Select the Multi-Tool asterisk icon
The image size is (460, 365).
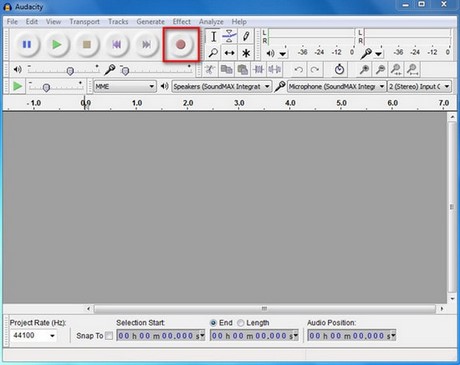coord(246,53)
